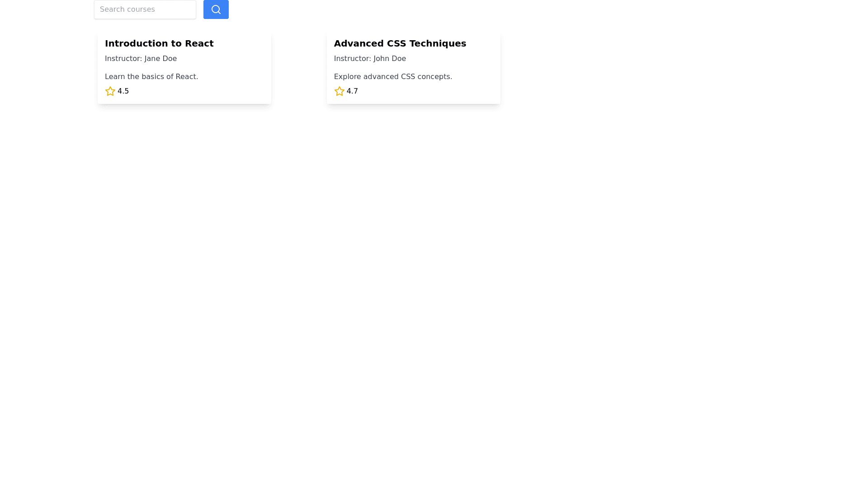Click the word CSS in the second card description
This screenshot has height=488, width=868.
pos(407,77)
